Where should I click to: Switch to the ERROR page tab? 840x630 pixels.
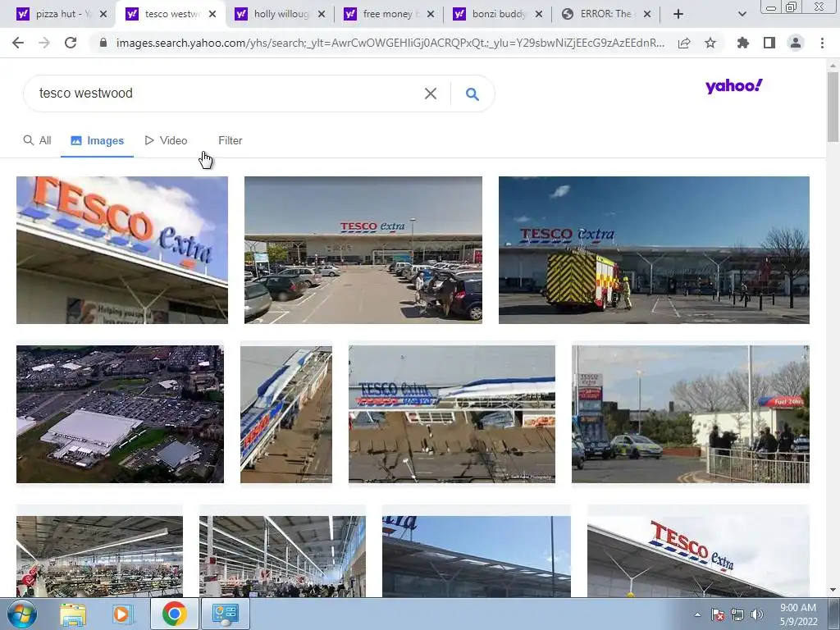pos(607,14)
